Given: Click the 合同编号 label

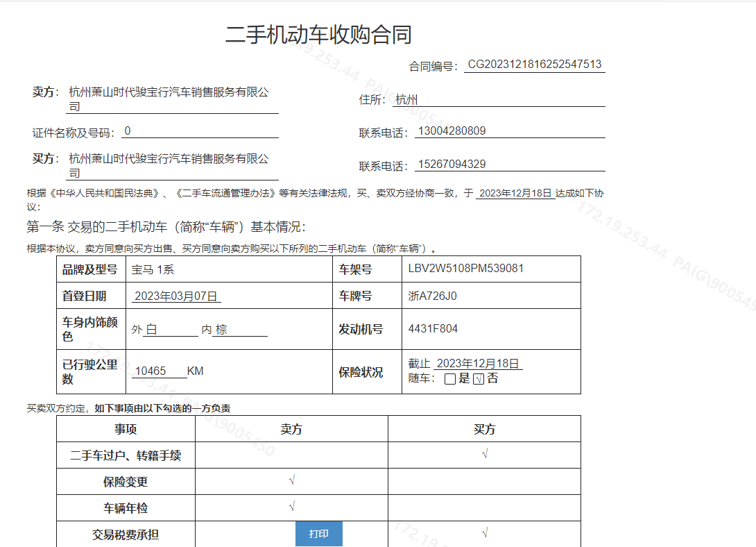Looking at the screenshot, I should pos(433,67).
